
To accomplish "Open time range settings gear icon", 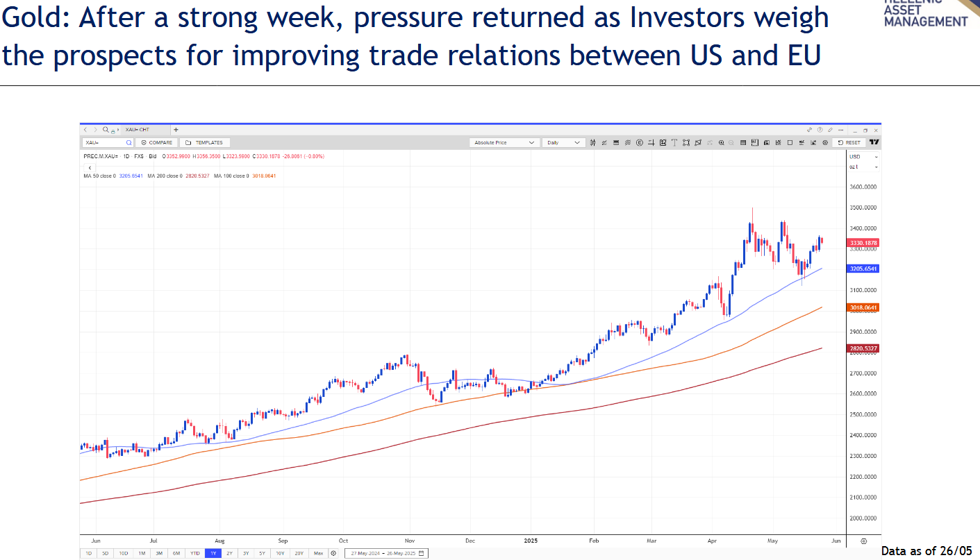I will [333, 553].
